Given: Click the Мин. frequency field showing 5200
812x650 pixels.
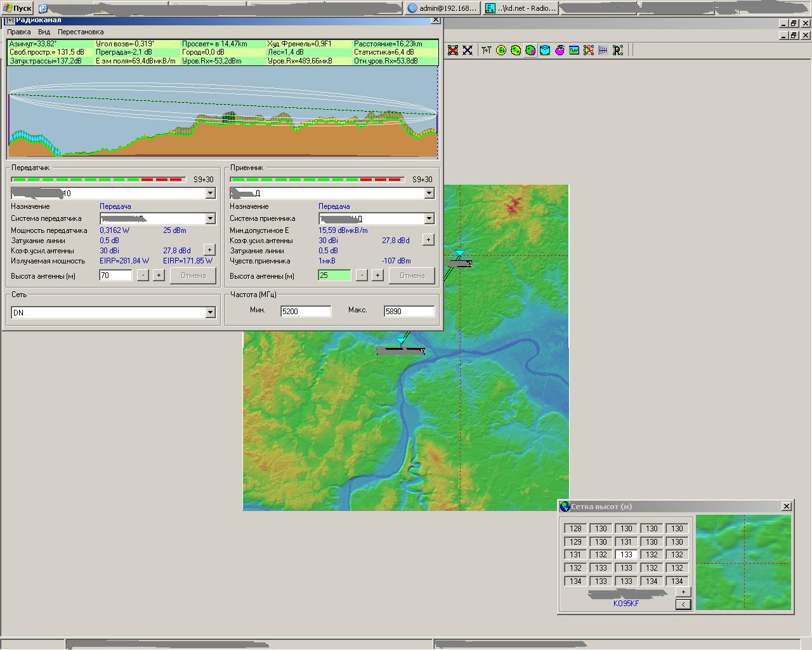Looking at the screenshot, I should [306, 311].
